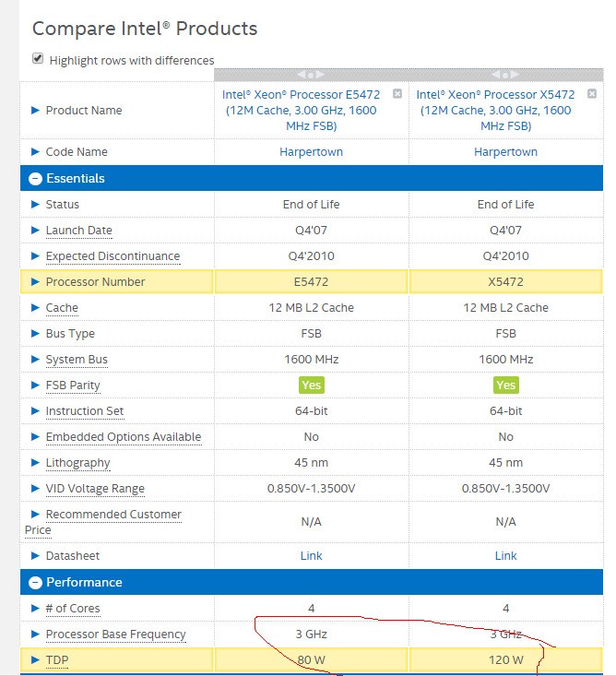Click the minus icon beside Essentials
616x676 pixels.
(x=35, y=179)
